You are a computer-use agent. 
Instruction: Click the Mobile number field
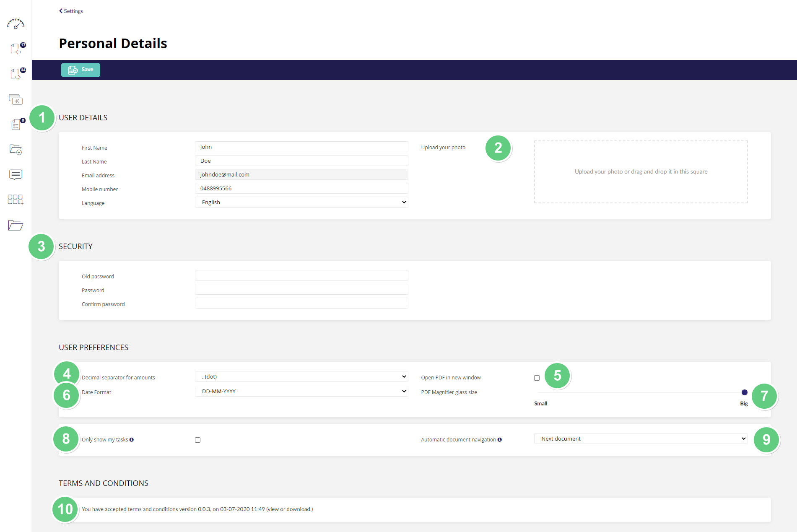click(x=301, y=188)
